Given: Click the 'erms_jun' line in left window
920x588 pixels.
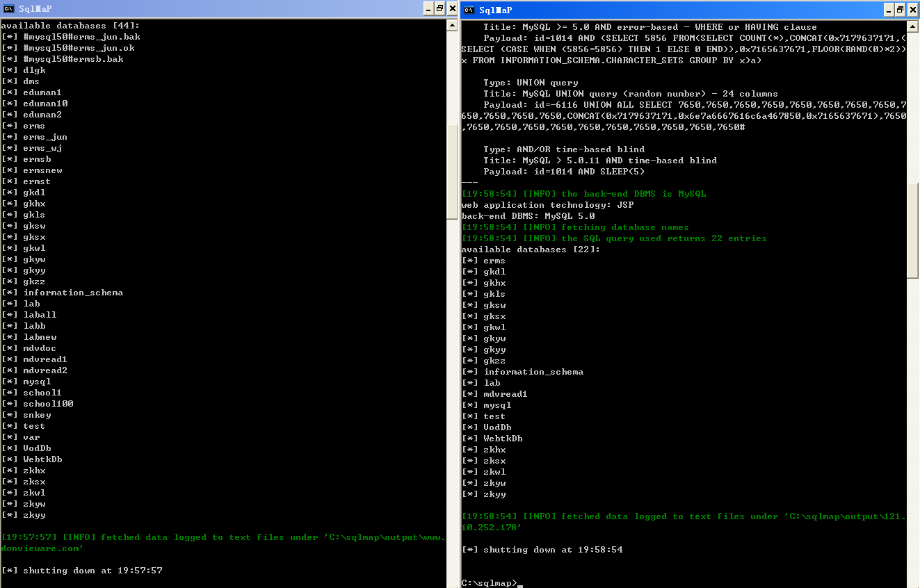Looking at the screenshot, I should (45, 137).
